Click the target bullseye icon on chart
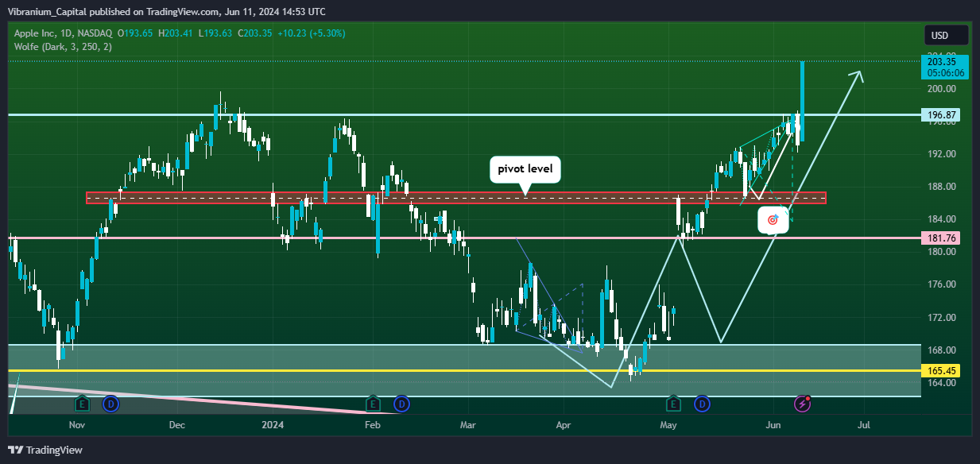Viewport: 980px width, 464px height. pos(773,220)
